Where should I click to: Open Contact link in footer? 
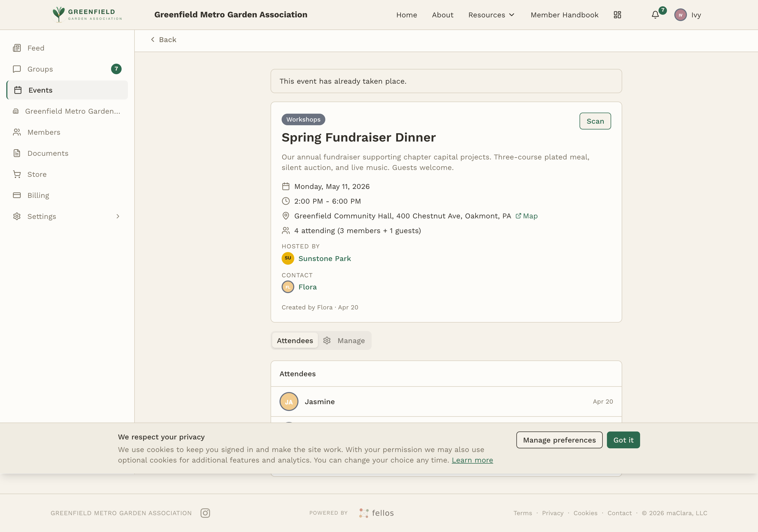pos(619,513)
